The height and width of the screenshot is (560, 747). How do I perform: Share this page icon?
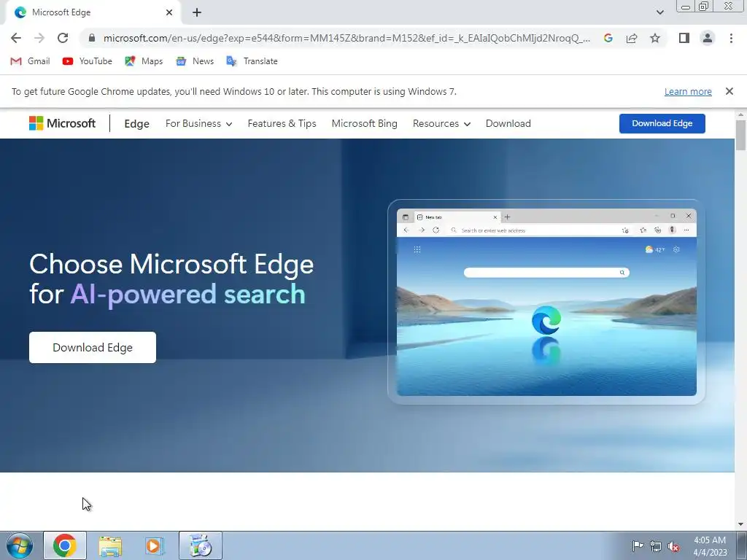click(x=632, y=38)
